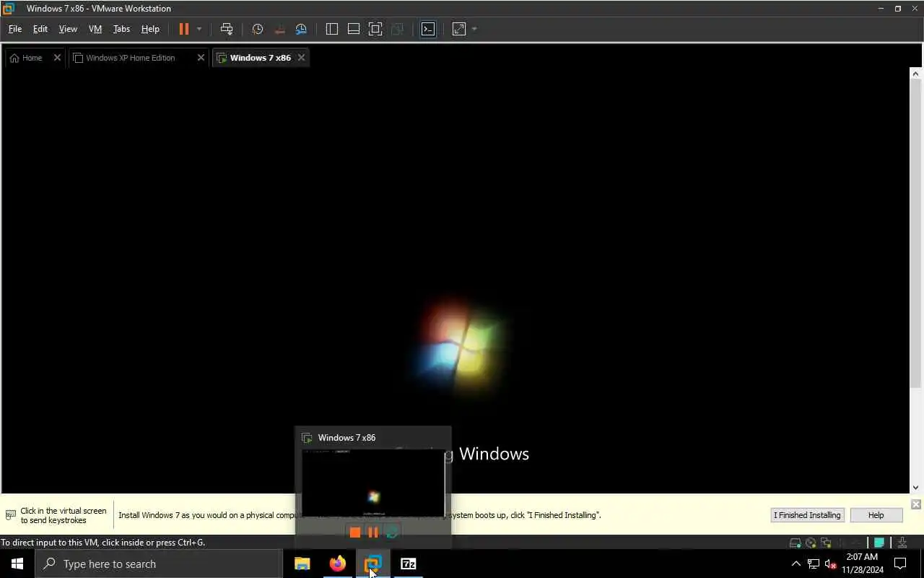
Task: Click the CD/DVD drive status icon
Action: tap(811, 543)
